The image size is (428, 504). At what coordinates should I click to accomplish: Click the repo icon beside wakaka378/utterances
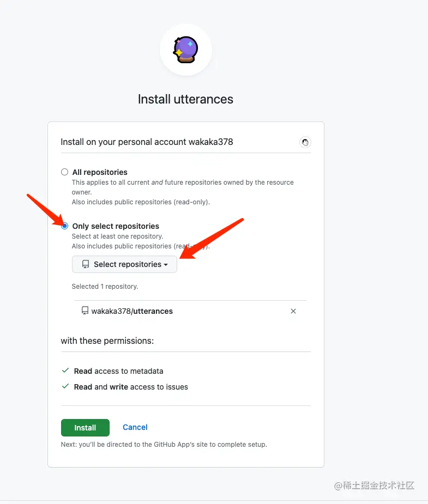click(x=85, y=311)
